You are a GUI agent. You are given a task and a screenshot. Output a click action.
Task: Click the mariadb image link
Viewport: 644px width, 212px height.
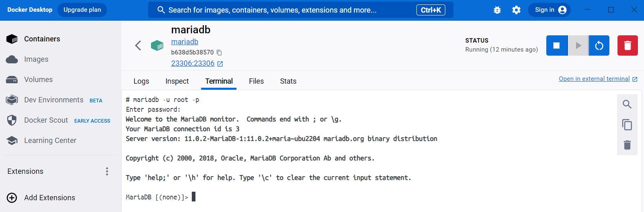click(x=185, y=42)
